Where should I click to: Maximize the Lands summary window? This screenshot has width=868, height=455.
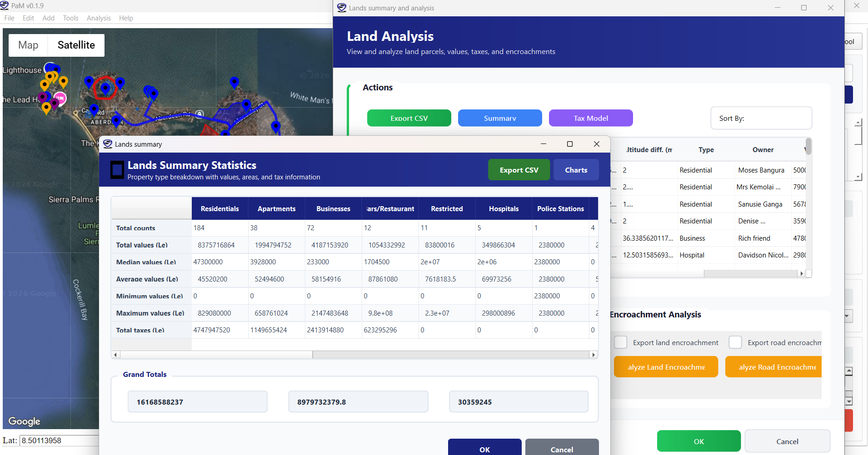(569, 144)
